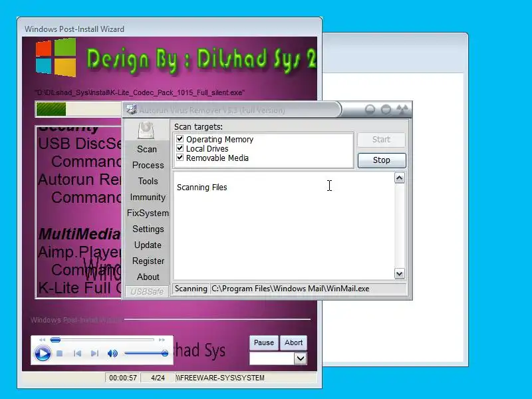The height and width of the screenshot is (399, 532).
Task: Uncheck the Operating Memory scan target
Action: (x=180, y=139)
